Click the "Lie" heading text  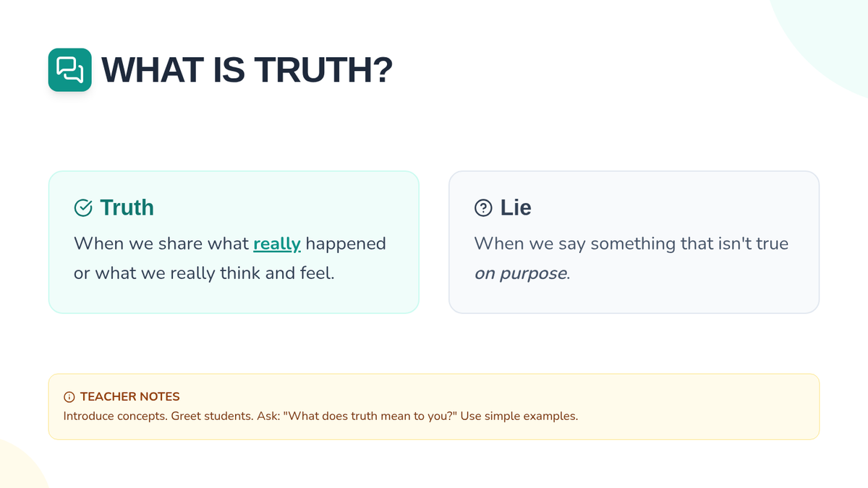point(516,207)
